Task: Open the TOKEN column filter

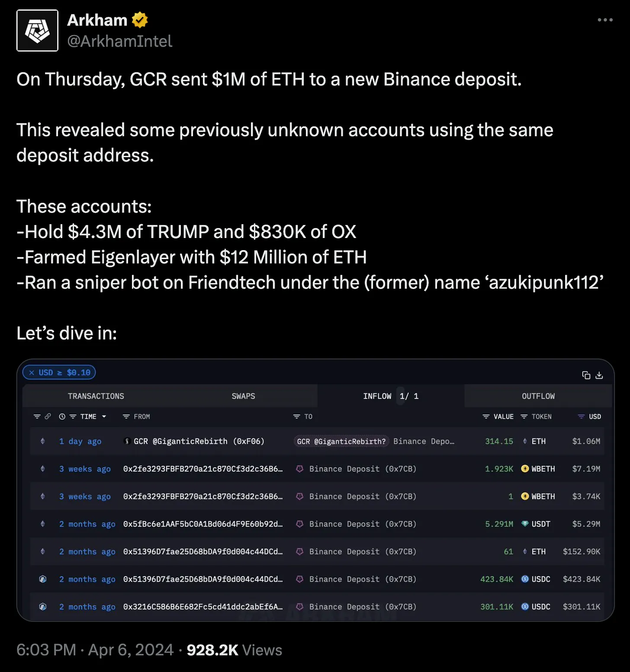Action: tap(524, 416)
